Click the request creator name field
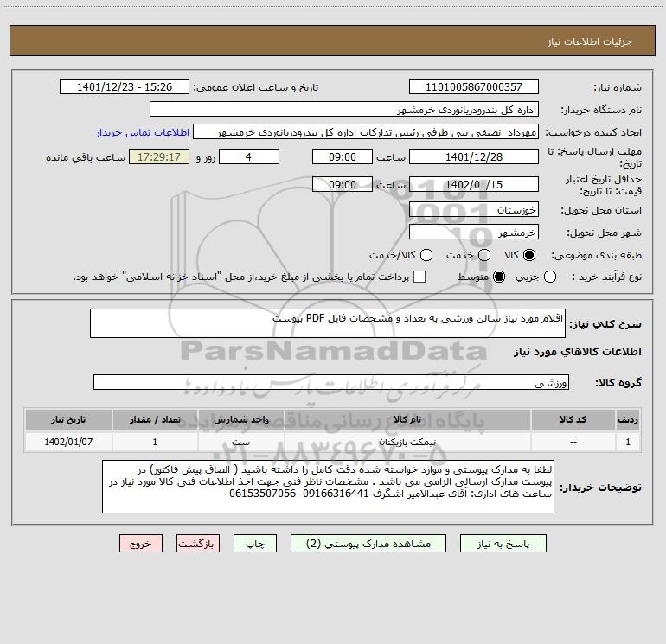The image size is (666, 644). [366, 132]
